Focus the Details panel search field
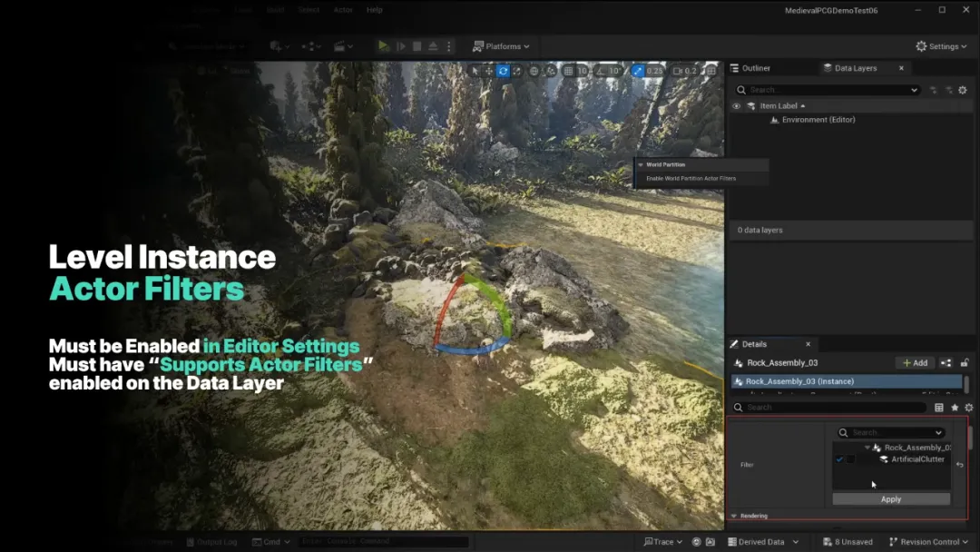 click(x=828, y=408)
